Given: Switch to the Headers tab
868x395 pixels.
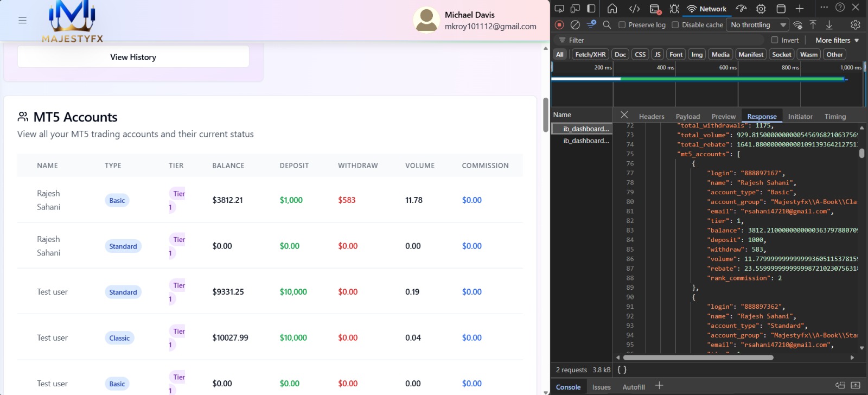Looking at the screenshot, I should (652, 117).
